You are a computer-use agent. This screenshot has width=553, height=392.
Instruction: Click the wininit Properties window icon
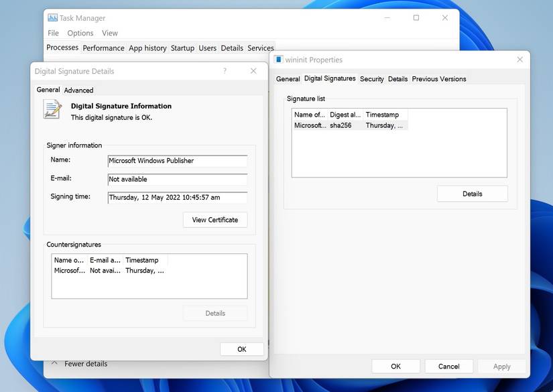[278, 59]
